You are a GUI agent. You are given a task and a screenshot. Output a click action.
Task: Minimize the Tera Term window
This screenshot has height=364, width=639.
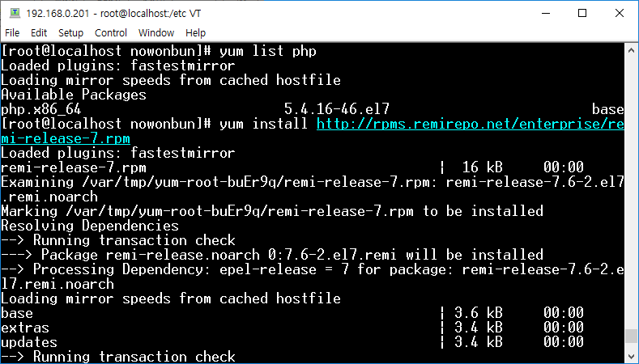coord(546,13)
